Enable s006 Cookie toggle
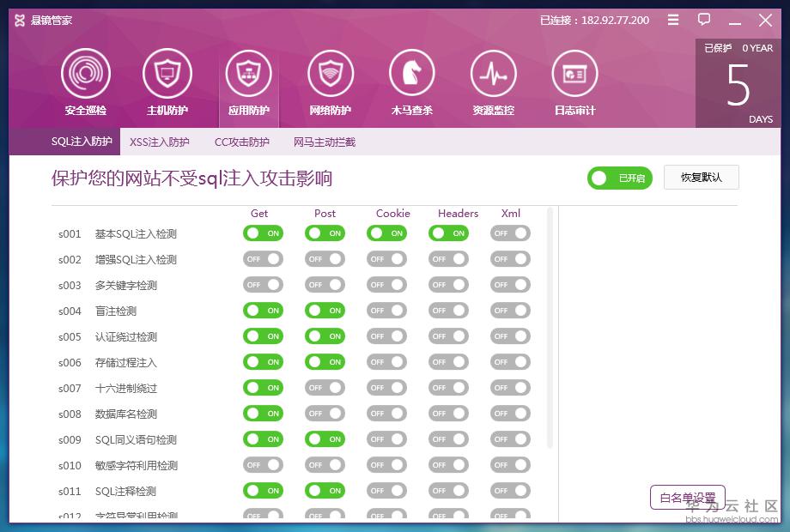 387,361
